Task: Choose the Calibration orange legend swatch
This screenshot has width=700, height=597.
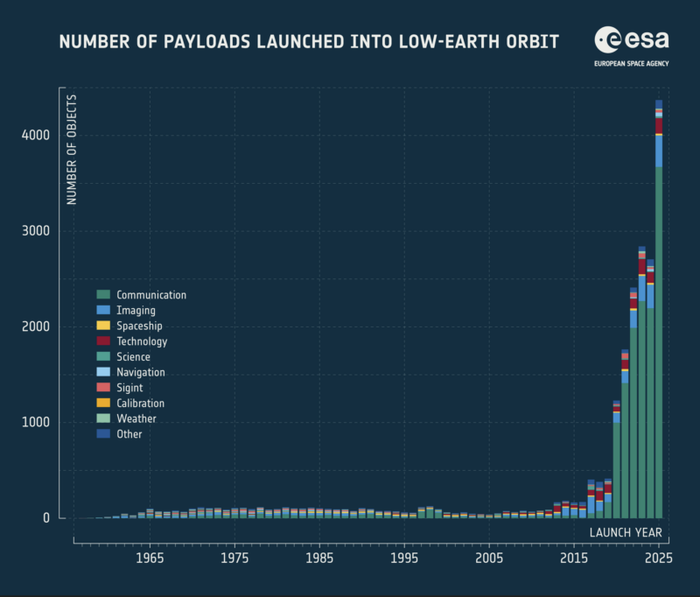Action: pyautogui.click(x=103, y=403)
